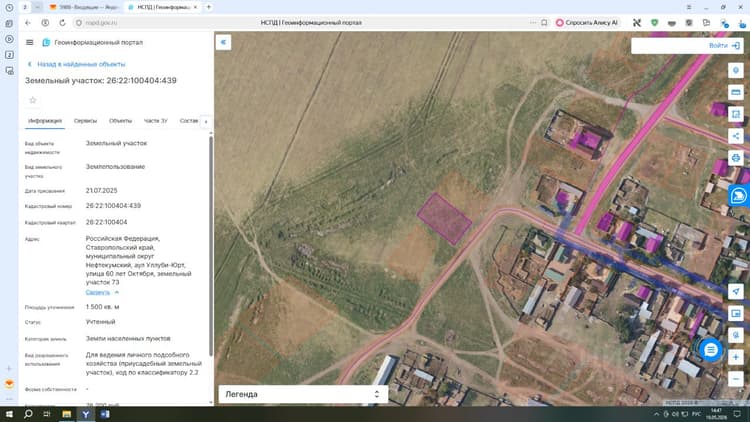
Task: Close the НСПД browser tab
Action: (195, 7)
